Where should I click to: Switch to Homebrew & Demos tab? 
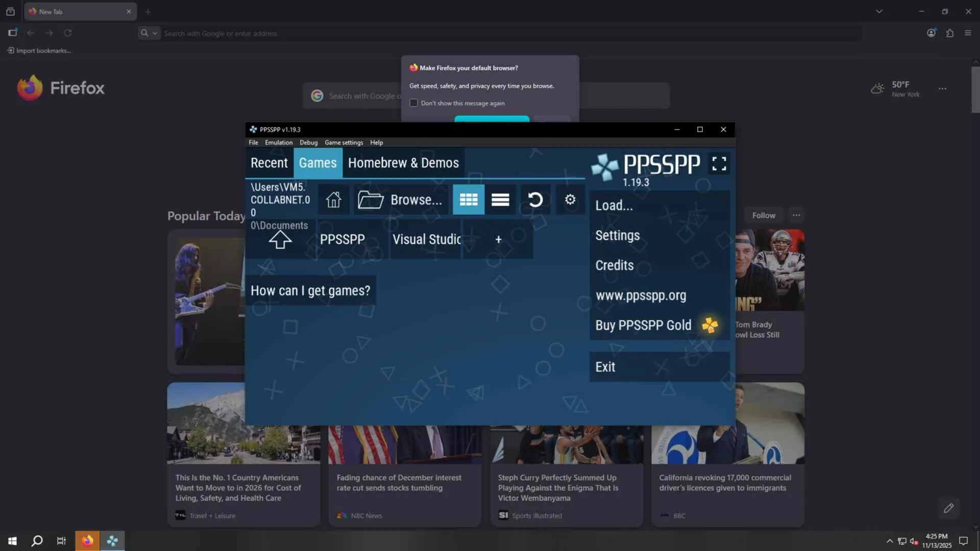point(403,163)
